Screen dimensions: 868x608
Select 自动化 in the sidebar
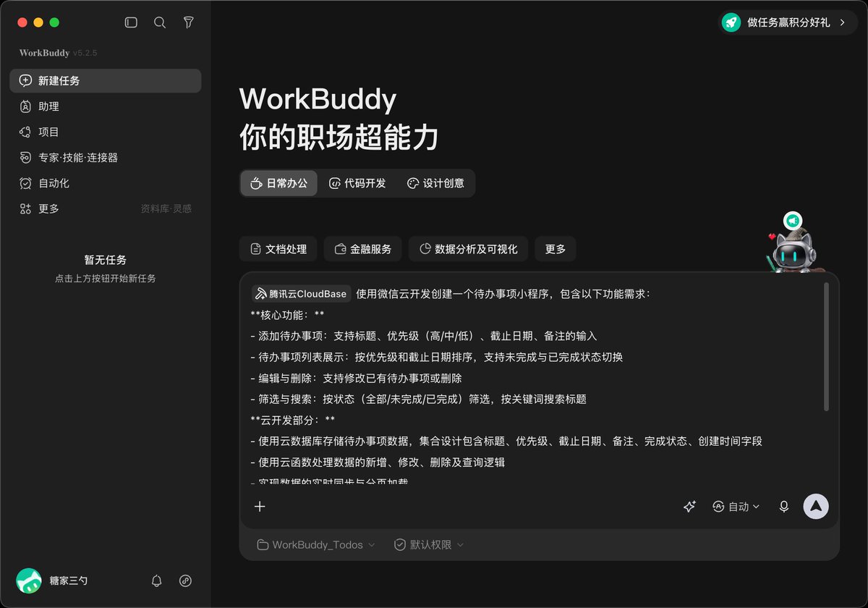106,183
